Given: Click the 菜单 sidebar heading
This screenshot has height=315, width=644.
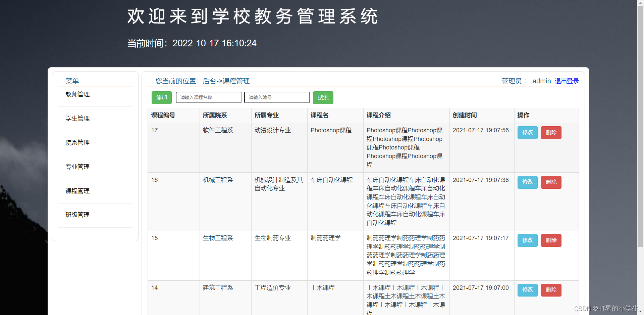Looking at the screenshot, I should point(72,81).
